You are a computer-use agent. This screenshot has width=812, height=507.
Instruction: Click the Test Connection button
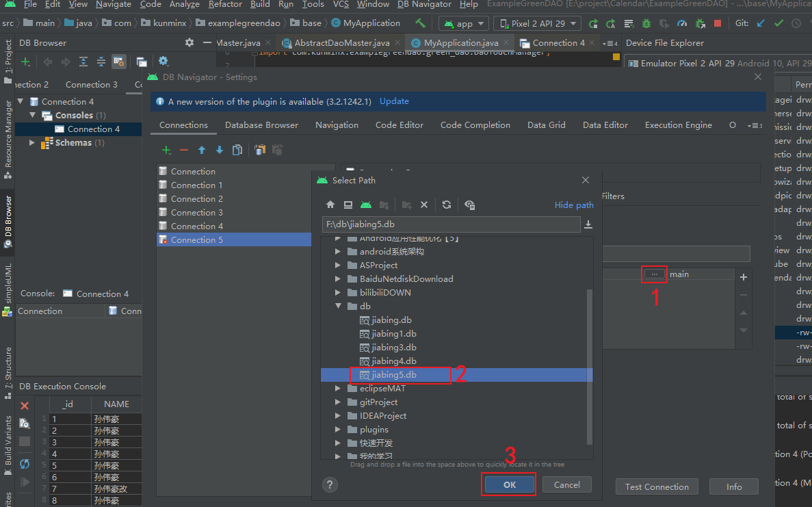coord(657,486)
